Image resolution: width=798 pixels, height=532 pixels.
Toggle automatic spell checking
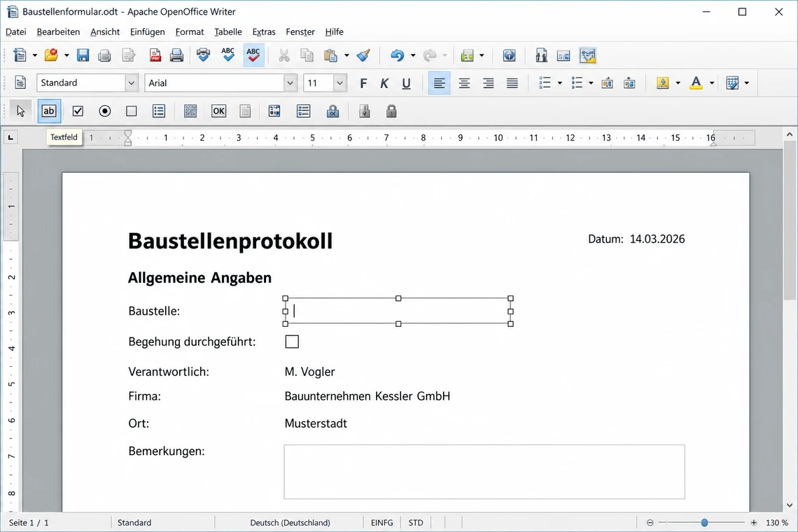point(253,55)
